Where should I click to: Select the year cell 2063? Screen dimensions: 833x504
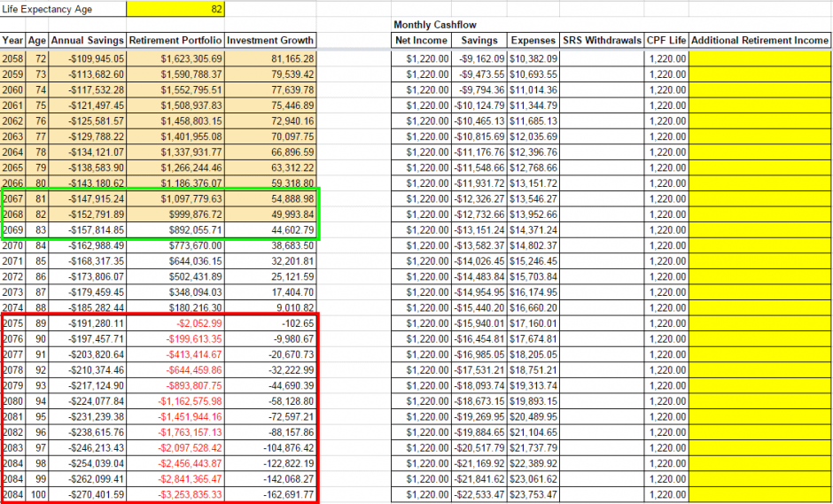(12, 136)
